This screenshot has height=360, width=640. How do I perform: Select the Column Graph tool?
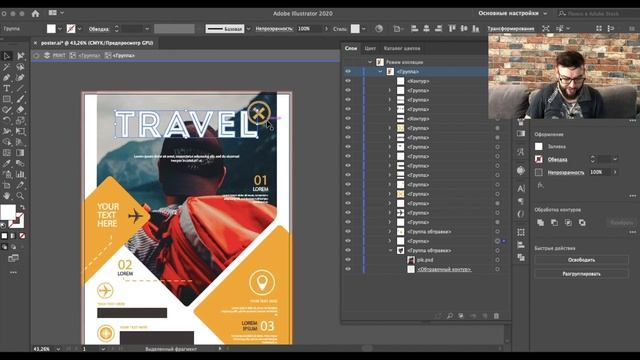point(20,174)
